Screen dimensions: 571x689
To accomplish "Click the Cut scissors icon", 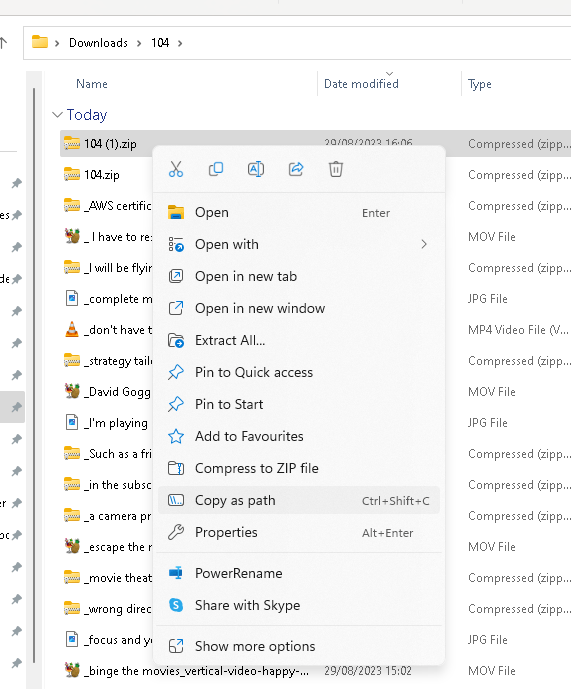I will (176, 169).
